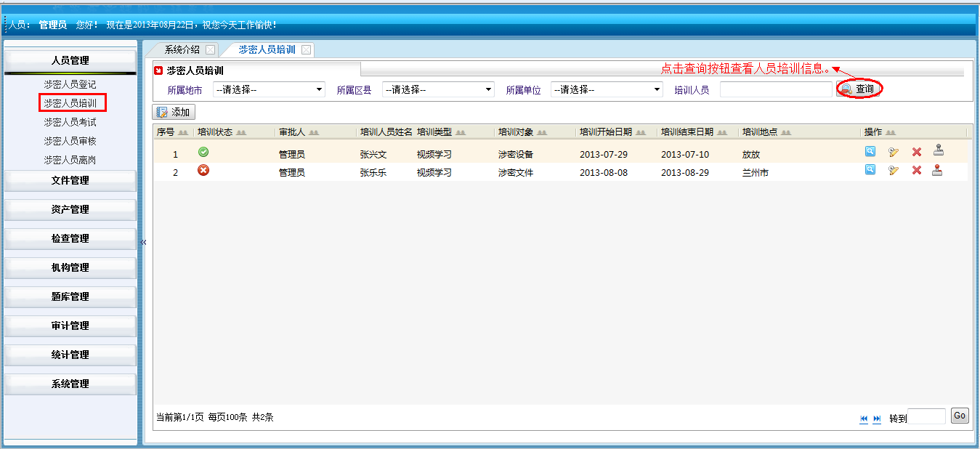
Task: Select the row with 张兴文
Action: coord(560,153)
